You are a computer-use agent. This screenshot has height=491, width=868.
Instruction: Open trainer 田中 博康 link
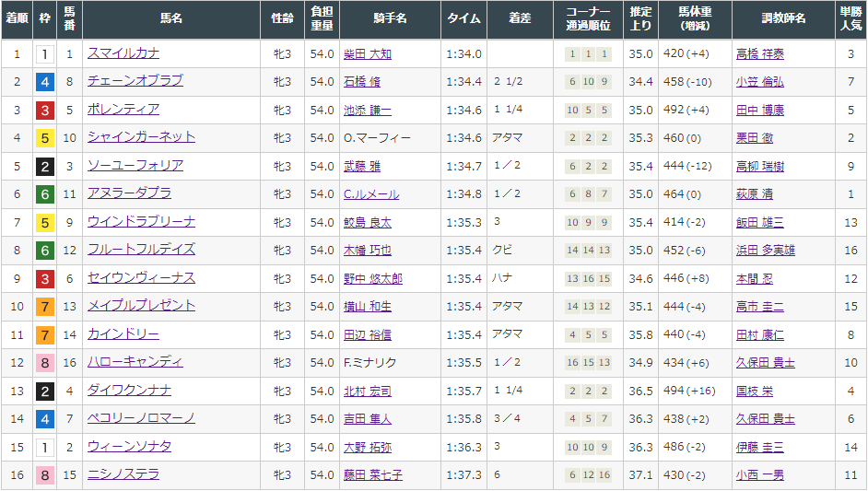760,111
